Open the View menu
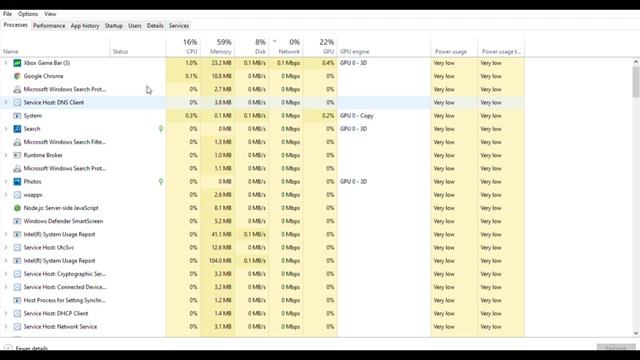The width and height of the screenshot is (640, 360). pos(50,14)
